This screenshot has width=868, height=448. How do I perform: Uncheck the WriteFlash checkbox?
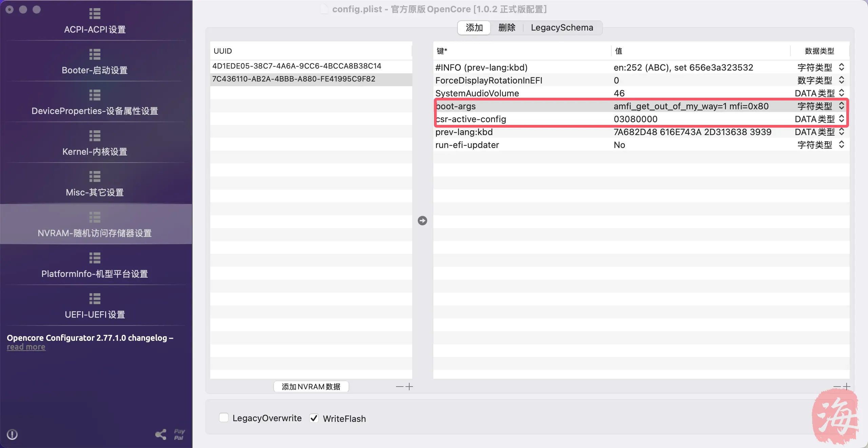click(x=314, y=418)
